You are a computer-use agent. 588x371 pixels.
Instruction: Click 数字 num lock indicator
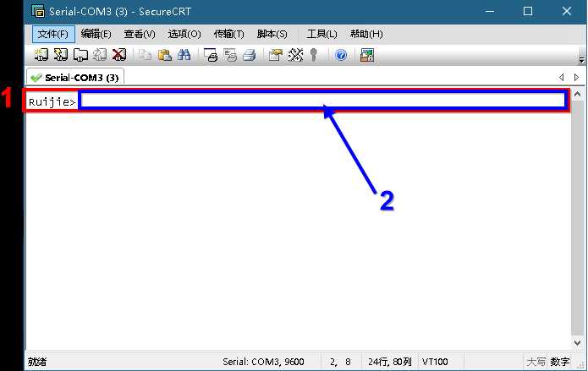coord(560,362)
